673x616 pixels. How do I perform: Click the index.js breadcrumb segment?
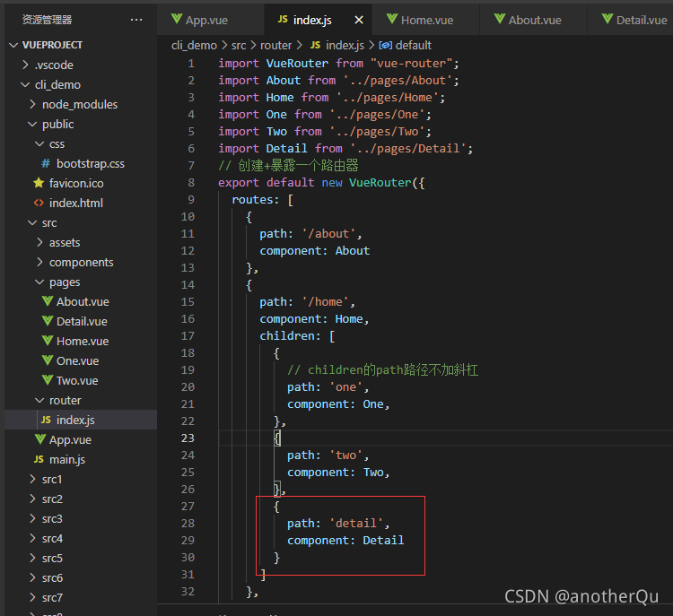pos(337,45)
